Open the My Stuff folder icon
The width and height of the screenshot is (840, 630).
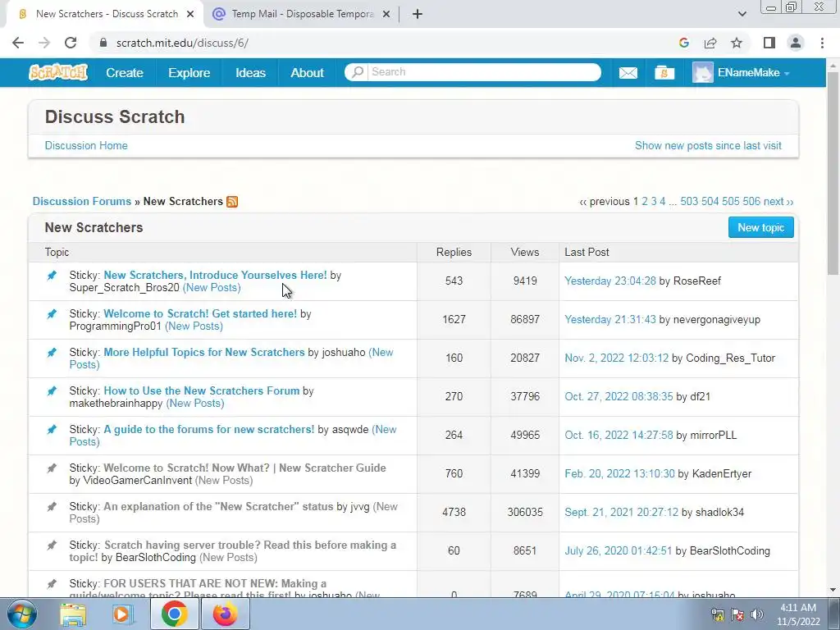click(664, 73)
